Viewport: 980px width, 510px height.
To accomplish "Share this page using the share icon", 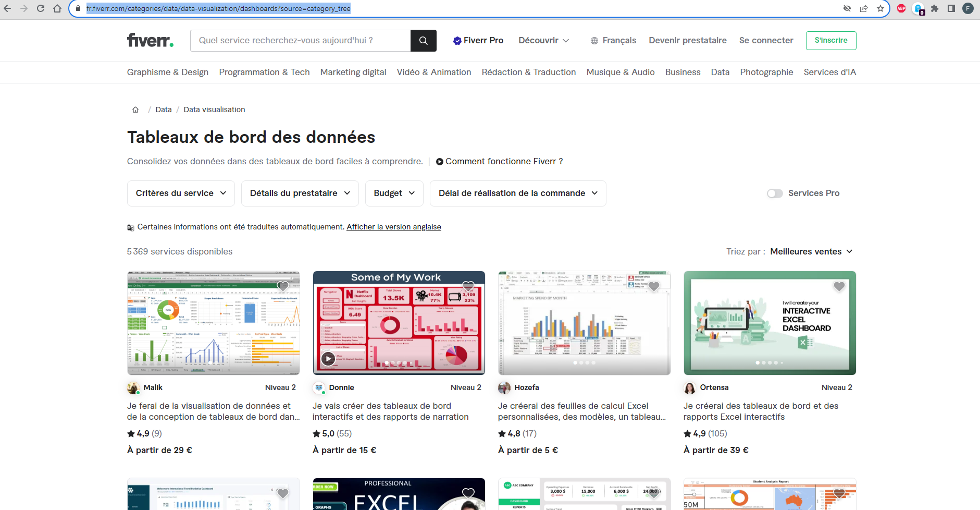I will [864, 8].
